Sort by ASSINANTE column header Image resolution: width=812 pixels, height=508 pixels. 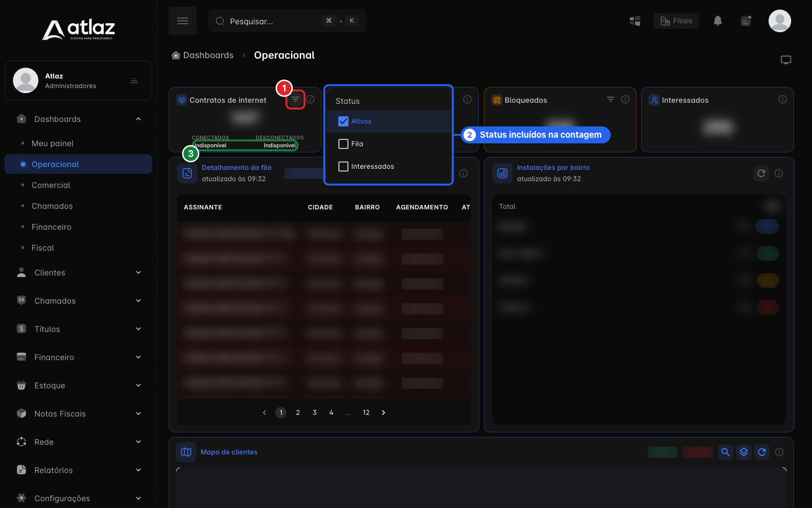(x=203, y=207)
